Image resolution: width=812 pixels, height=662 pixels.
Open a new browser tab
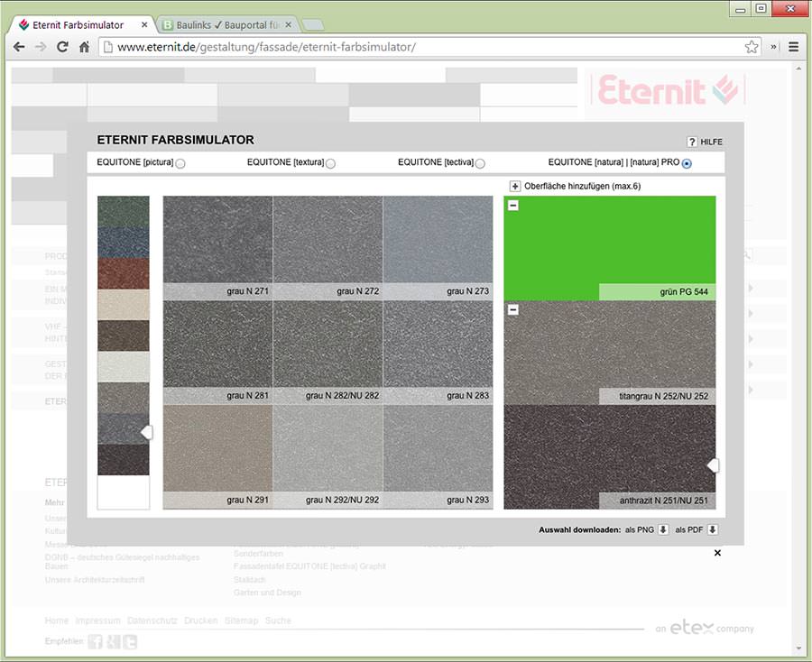(x=312, y=24)
